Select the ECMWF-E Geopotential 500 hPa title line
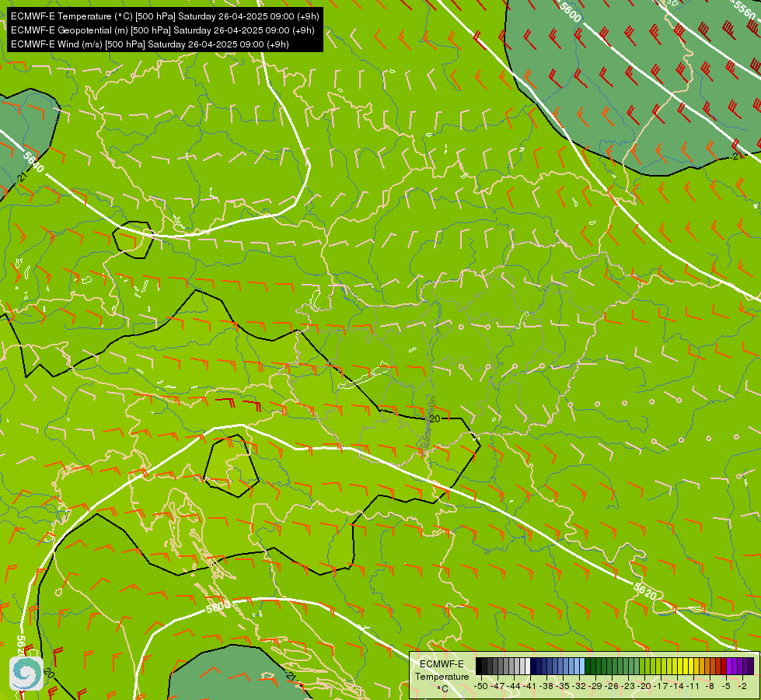The height and width of the screenshot is (700, 761). 162,30
